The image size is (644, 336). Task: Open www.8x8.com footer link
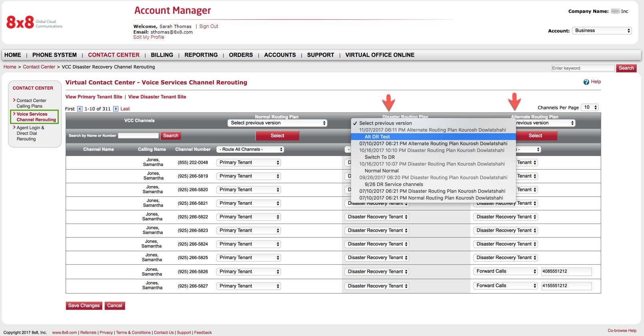[x=64, y=332]
